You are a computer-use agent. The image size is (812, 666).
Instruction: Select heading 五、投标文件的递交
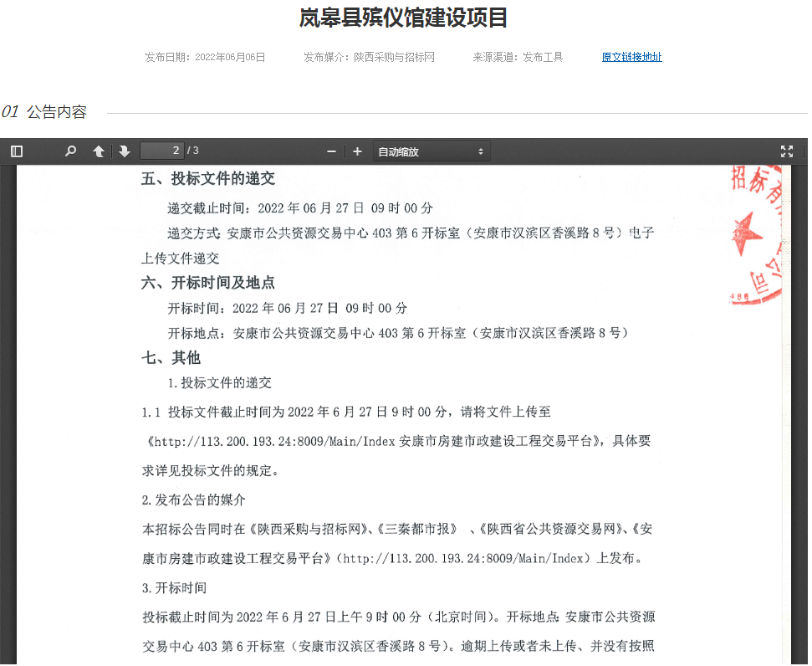(208, 179)
